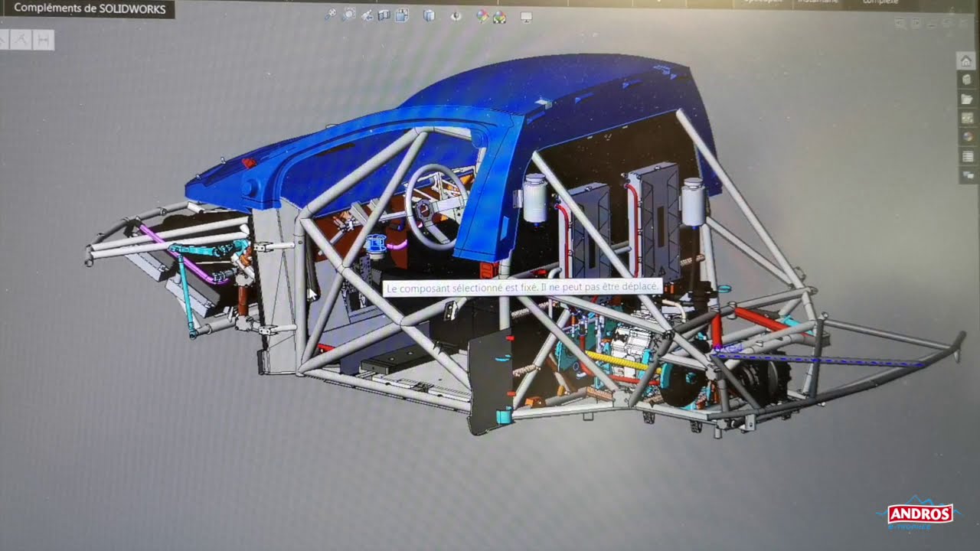Select the Zoom to Area tool
980x551 pixels.
click(349, 15)
